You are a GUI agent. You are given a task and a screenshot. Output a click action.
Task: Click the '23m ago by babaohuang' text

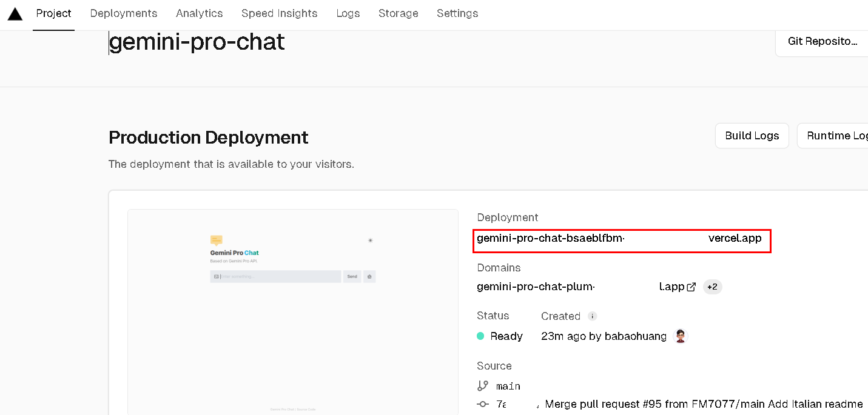604,336
